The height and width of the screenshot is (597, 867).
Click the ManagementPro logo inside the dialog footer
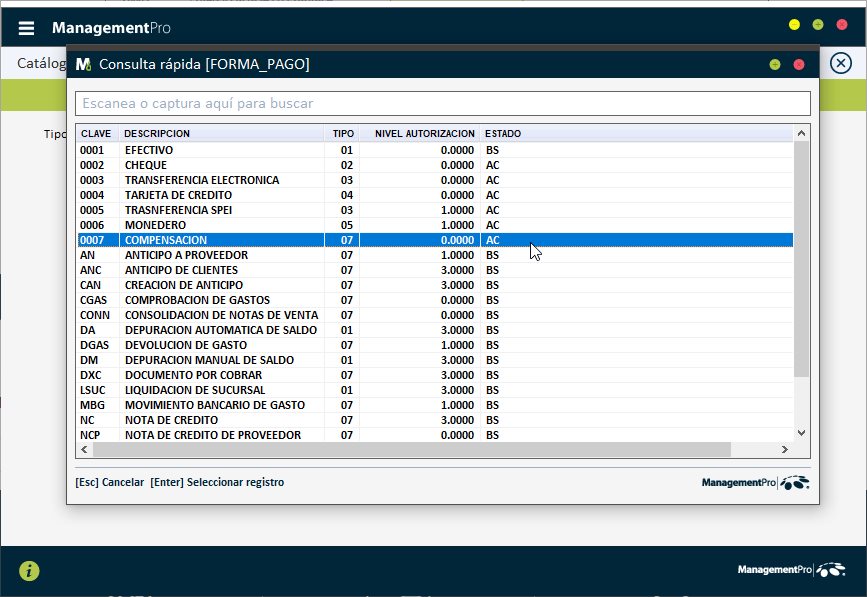point(755,483)
